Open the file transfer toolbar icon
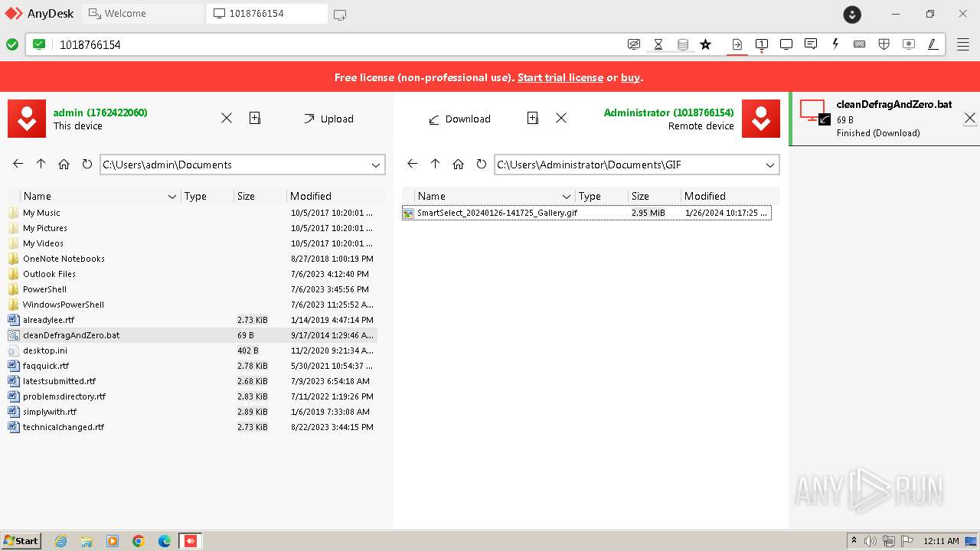This screenshot has width=980, height=551. tap(737, 44)
